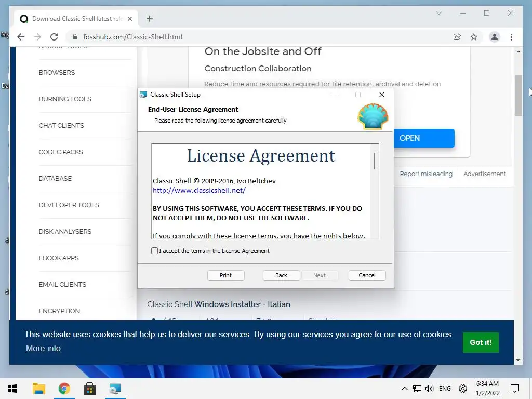The height and width of the screenshot is (399, 532).
Task: Cancel the Classic Shell Setup
Action: pos(367,275)
